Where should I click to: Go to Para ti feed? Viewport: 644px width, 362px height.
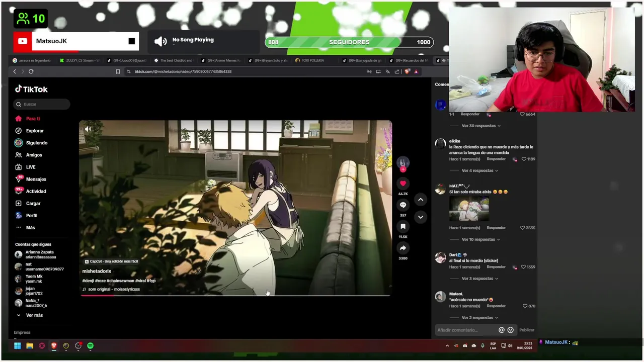coord(28,119)
